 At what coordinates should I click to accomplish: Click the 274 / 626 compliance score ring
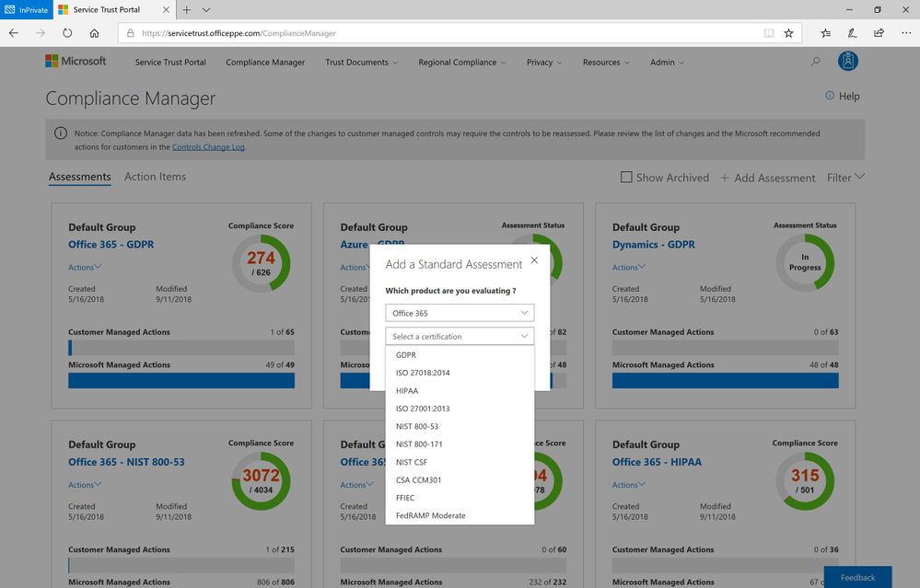click(262, 263)
